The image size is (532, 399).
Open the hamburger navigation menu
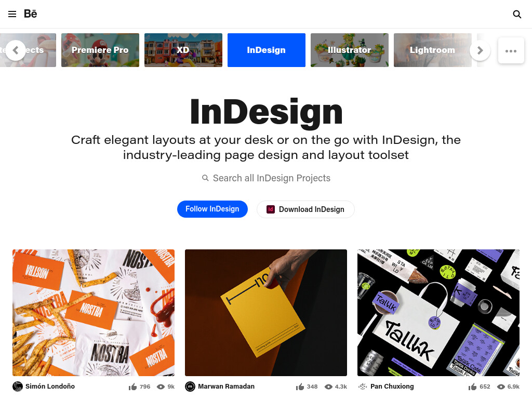12,14
